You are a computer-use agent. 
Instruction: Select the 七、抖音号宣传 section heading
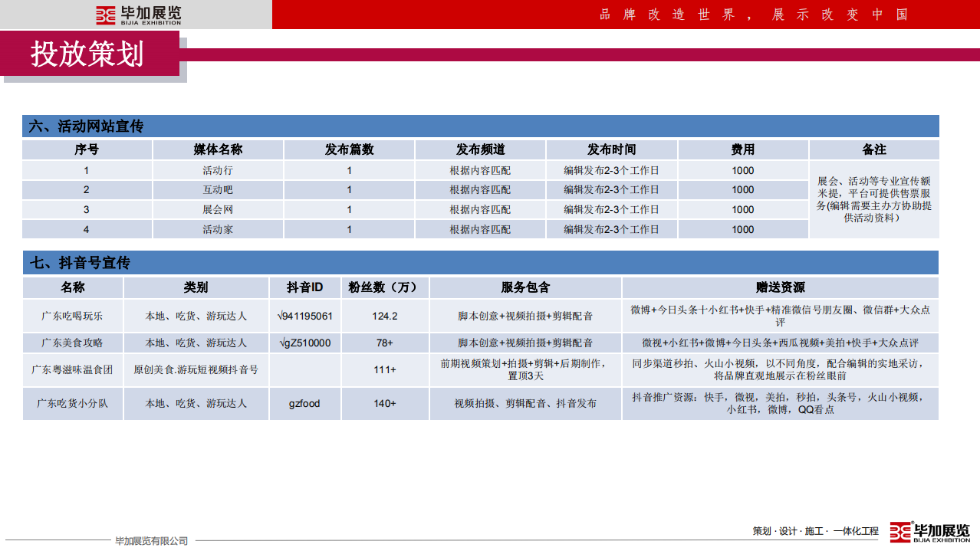click(80, 263)
